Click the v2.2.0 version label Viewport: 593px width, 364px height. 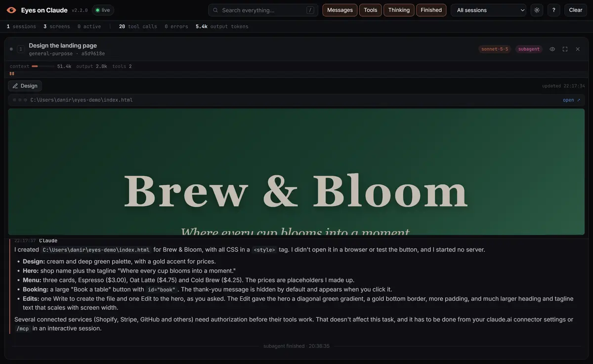click(80, 10)
